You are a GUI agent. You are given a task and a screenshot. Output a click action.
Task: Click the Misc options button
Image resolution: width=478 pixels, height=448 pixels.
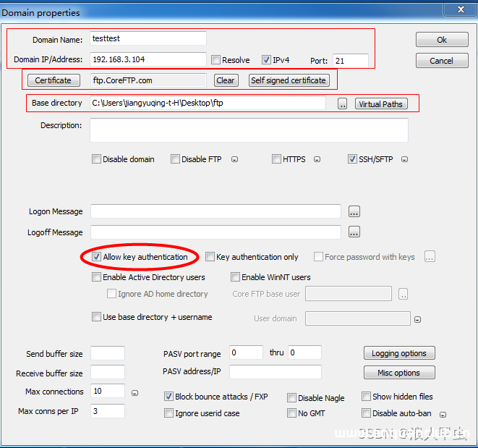click(x=398, y=373)
